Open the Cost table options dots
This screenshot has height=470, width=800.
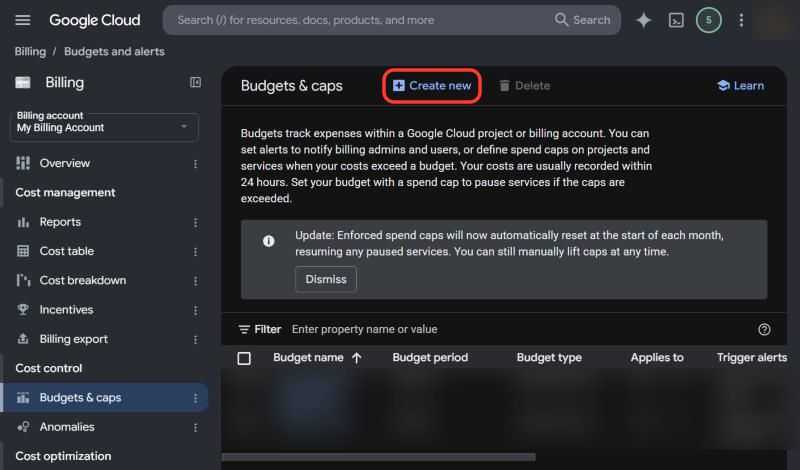pyautogui.click(x=195, y=252)
